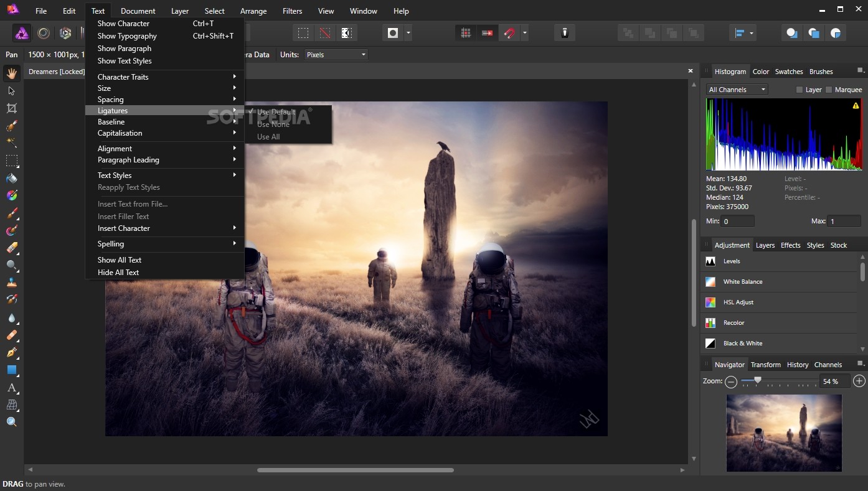Switch to the Photo Persona icon
The width and height of the screenshot is (868, 491).
pyautogui.click(x=22, y=34)
